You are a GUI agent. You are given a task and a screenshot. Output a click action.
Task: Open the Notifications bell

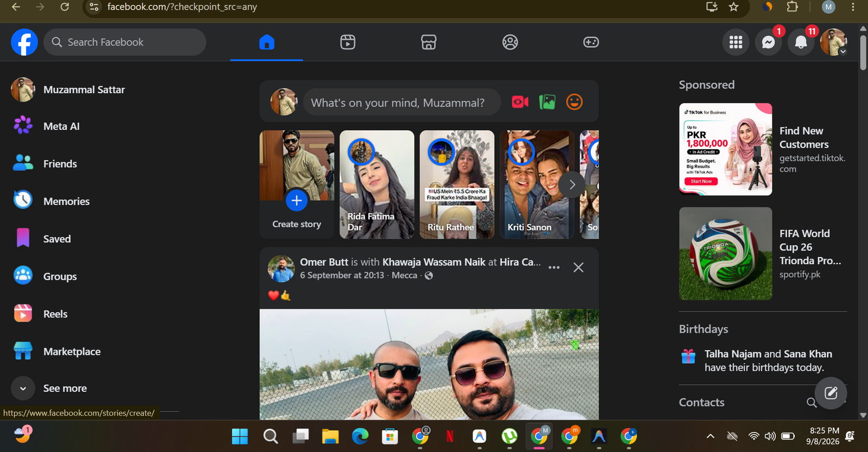(x=801, y=42)
